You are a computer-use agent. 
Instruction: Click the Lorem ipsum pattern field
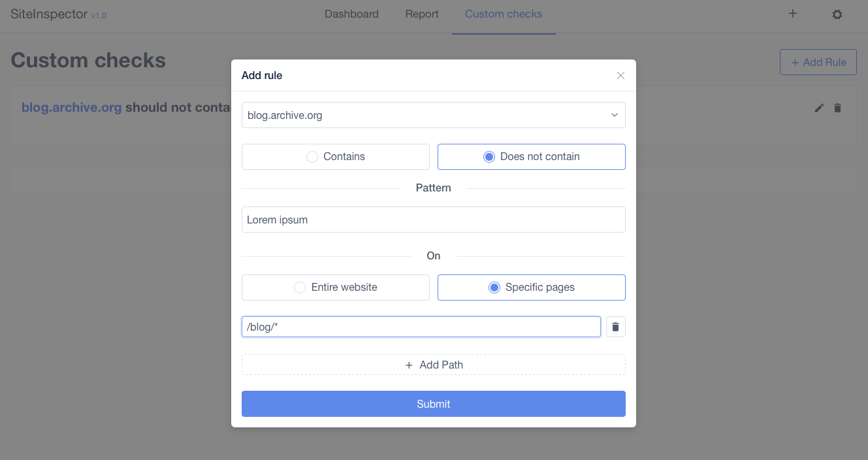tap(433, 220)
